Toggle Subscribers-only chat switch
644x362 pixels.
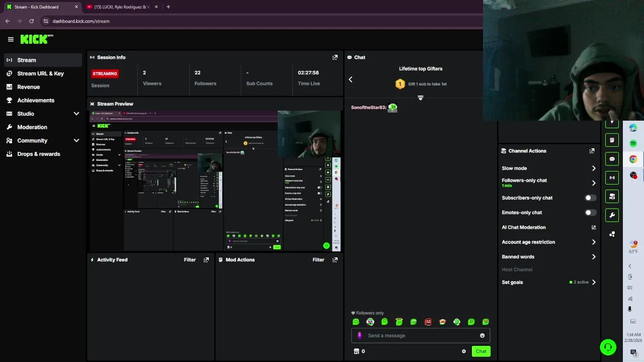pyautogui.click(x=590, y=198)
